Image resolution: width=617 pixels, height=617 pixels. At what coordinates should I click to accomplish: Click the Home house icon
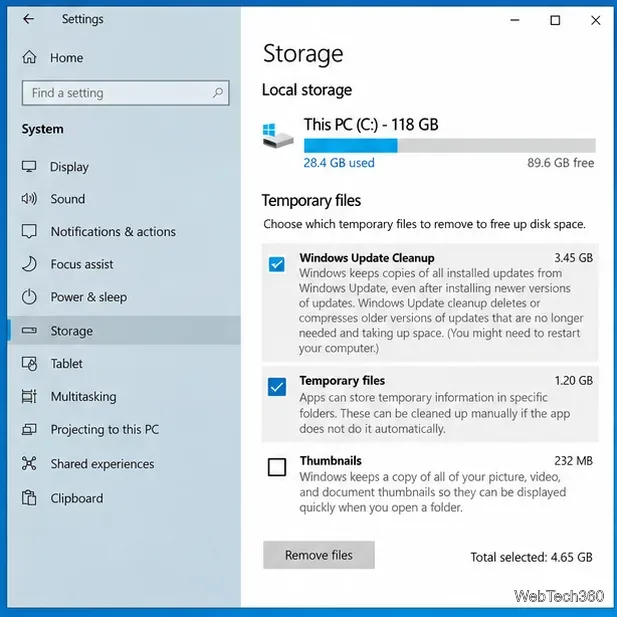click(x=29, y=57)
